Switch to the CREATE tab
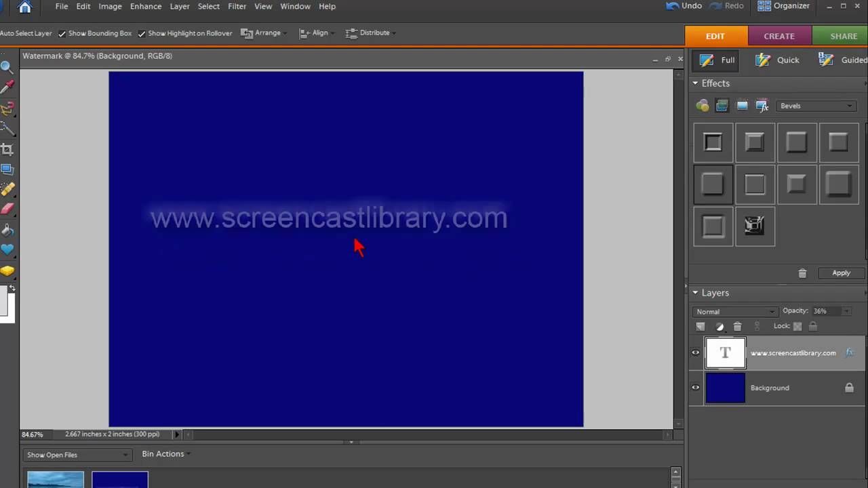The image size is (868, 488). (779, 36)
